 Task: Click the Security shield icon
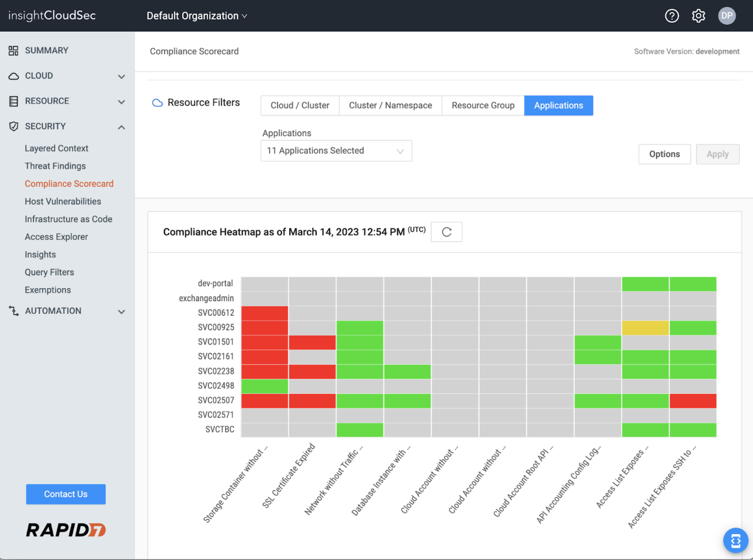point(13,126)
